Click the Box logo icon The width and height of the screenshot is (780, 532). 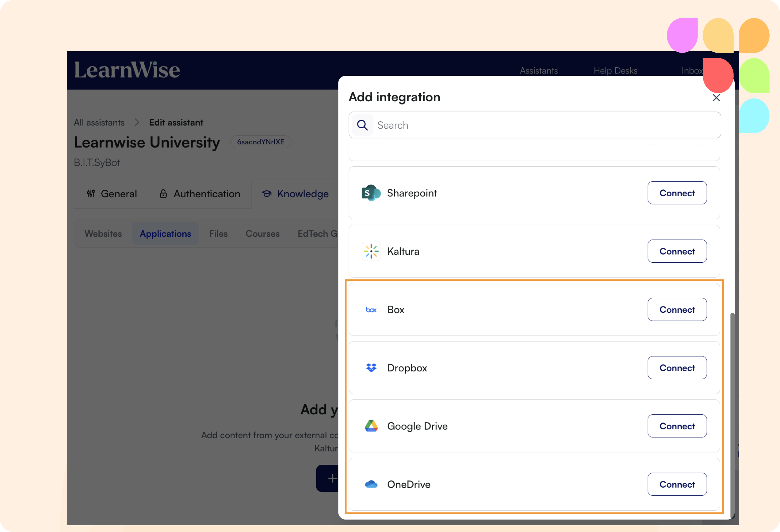tap(371, 310)
